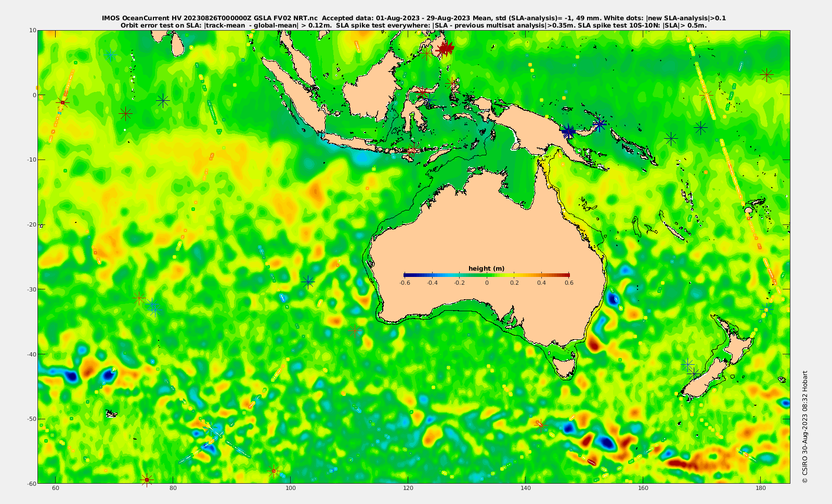The image size is (832, 504).
Task: Click the longitude axis label 100
Action: click(x=291, y=488)
